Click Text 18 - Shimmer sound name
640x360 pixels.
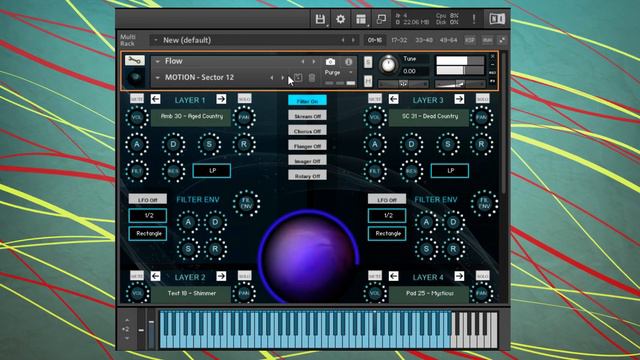[x=191, y=293]
